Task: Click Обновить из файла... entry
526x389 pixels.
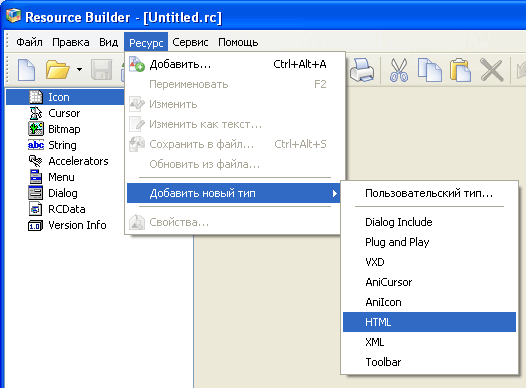Action: tap(235, 164)
